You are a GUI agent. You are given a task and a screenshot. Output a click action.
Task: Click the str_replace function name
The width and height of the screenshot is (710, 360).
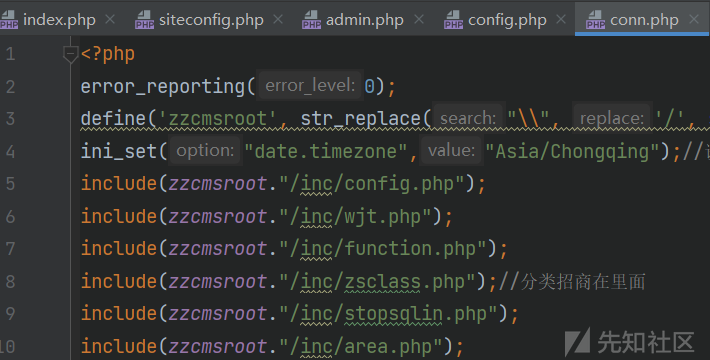click(361, 119)
